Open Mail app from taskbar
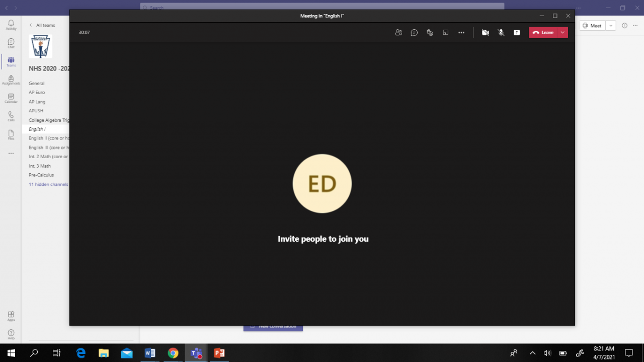The height and width of the screenshot is (362, 644). tap(127, 353)
